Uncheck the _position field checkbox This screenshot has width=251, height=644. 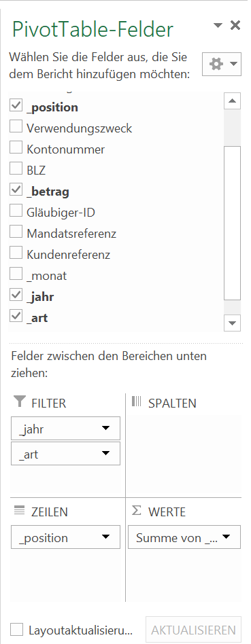pyautogui.click(x=16, y=105)
